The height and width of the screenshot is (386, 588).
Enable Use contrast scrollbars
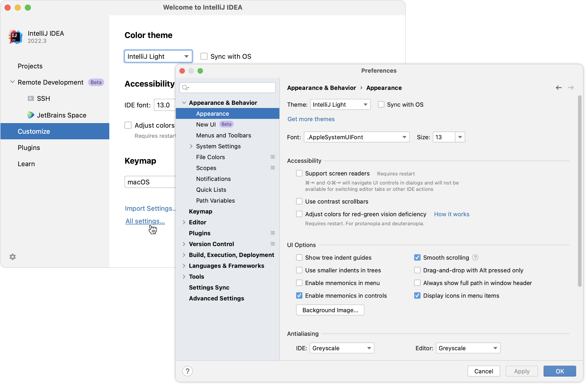point(299,201)
